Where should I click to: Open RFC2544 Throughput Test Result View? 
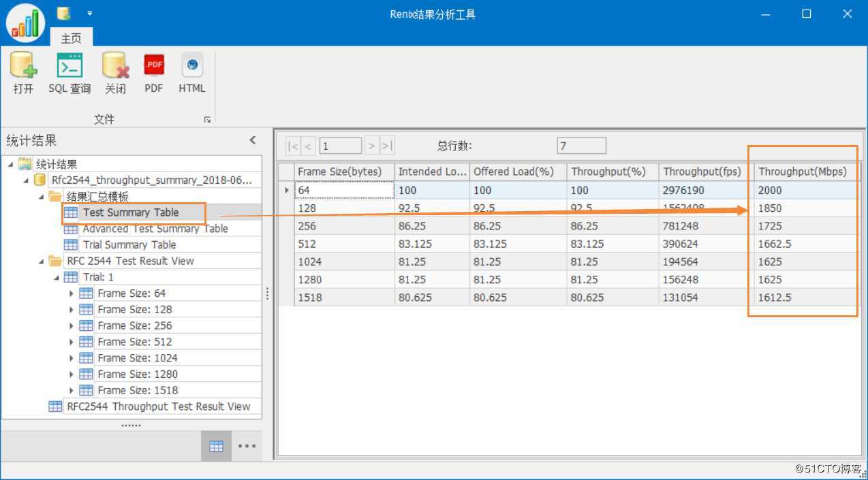point(158,406)
